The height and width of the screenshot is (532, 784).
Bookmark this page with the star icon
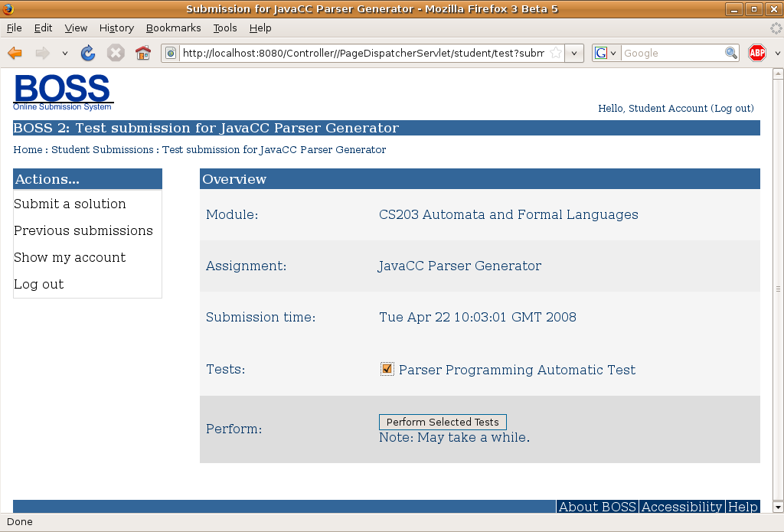click(x=556, y=53)
